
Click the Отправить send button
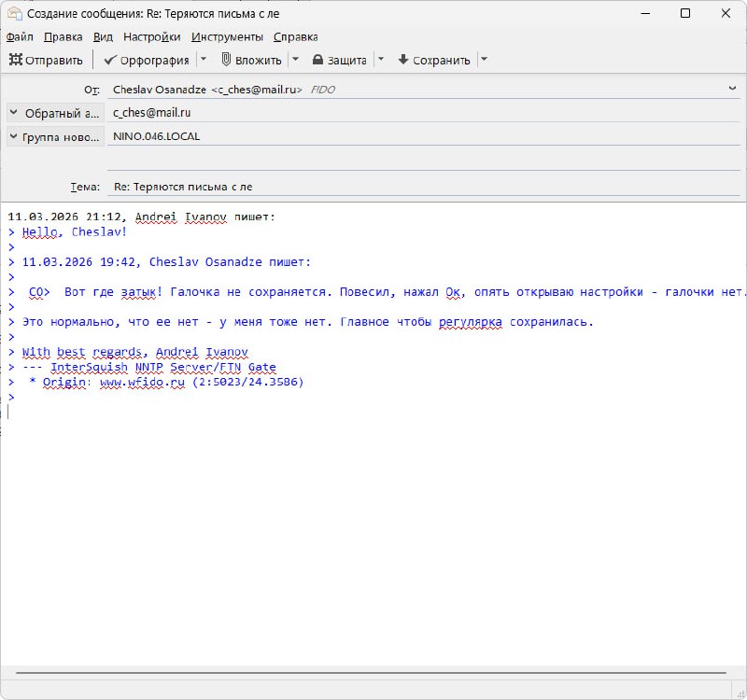(47, 60)
